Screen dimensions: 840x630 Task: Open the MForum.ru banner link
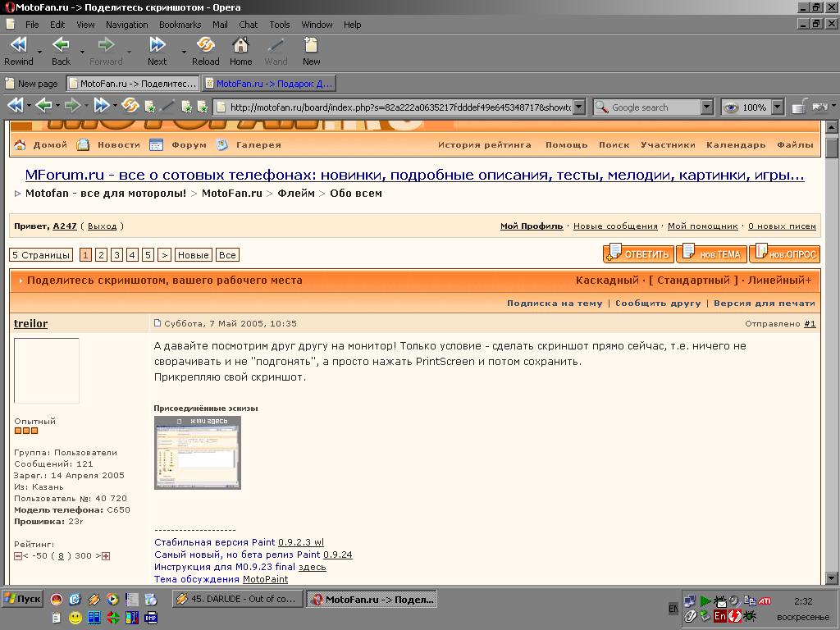tap(414, 176)
